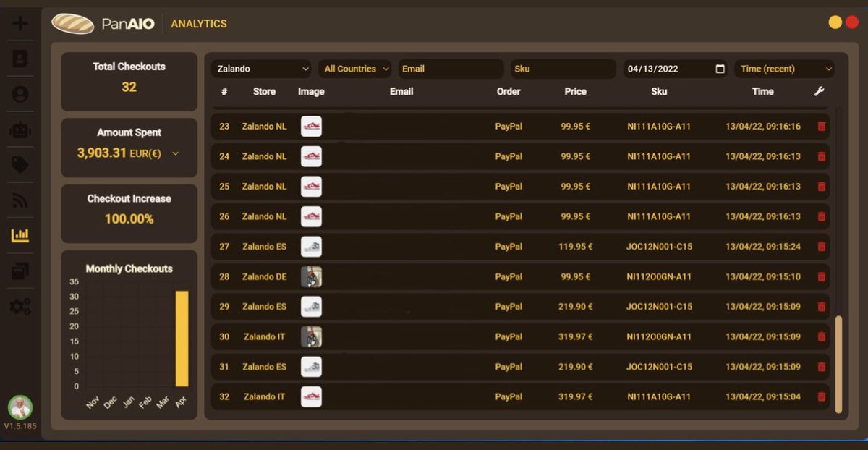Delete checkout row 24
Viewport: 868px width, 450px height.
[821, 156]
